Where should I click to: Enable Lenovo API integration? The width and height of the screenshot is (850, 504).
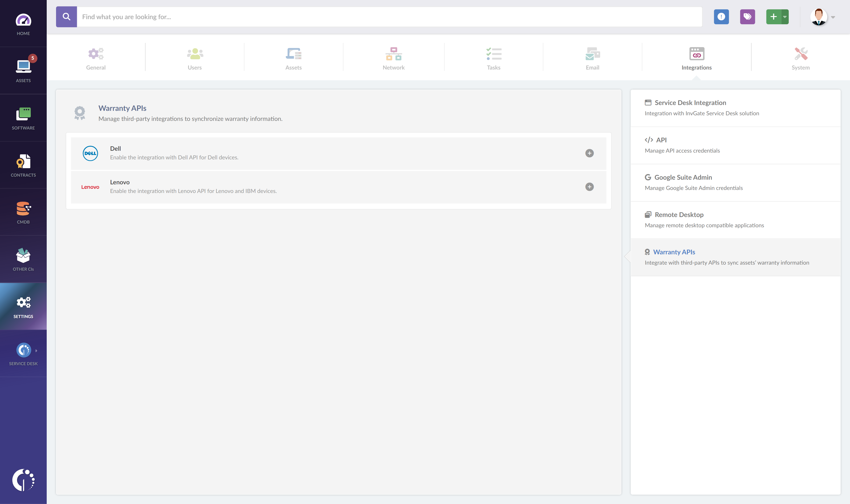[x=589, y=187]
